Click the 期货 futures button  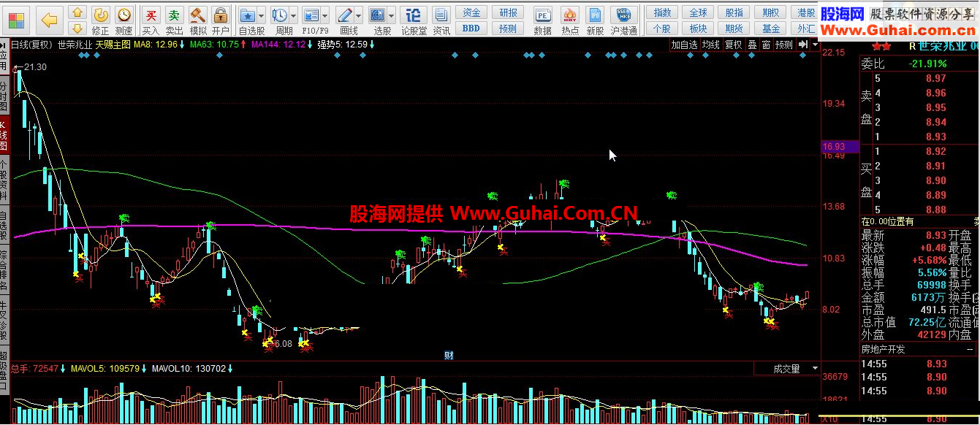coord(734,28)
